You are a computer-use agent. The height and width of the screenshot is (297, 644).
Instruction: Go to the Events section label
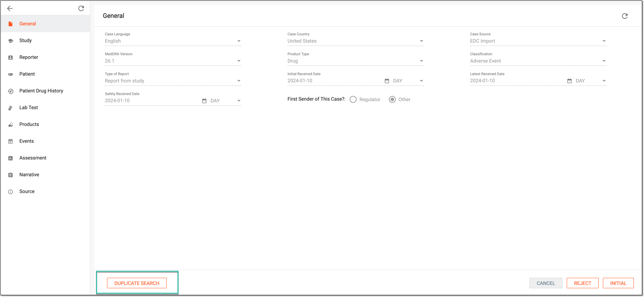click(x=27, y=141)
